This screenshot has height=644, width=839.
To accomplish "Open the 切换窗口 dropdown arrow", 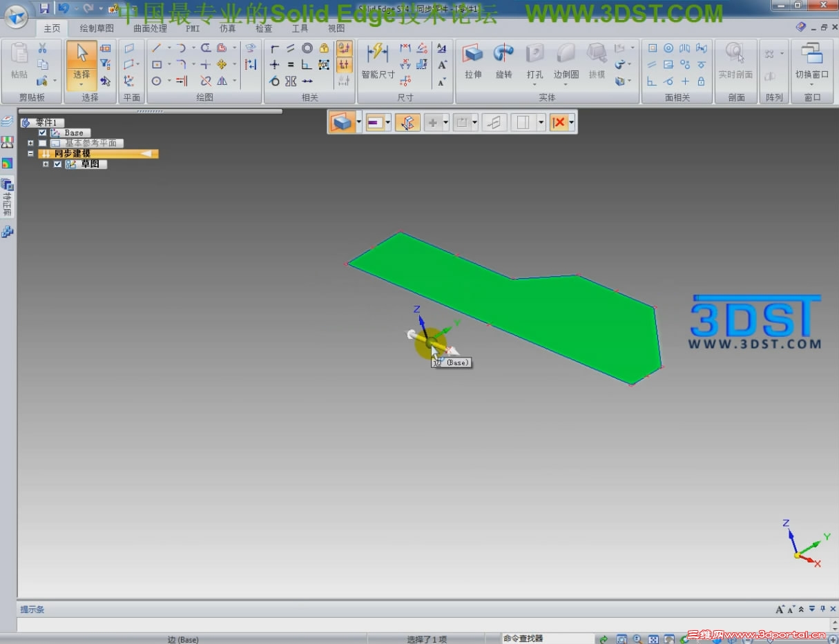I will (811, 84).
